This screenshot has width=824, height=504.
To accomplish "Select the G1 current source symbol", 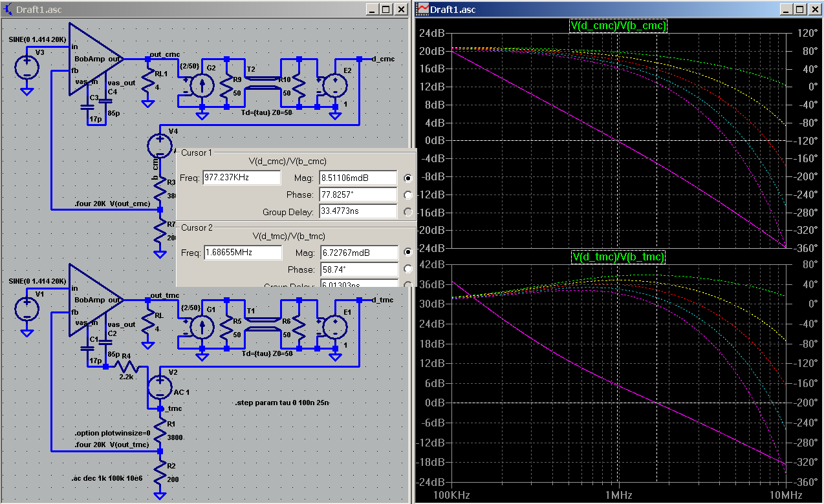I will (x=202, y=328).
